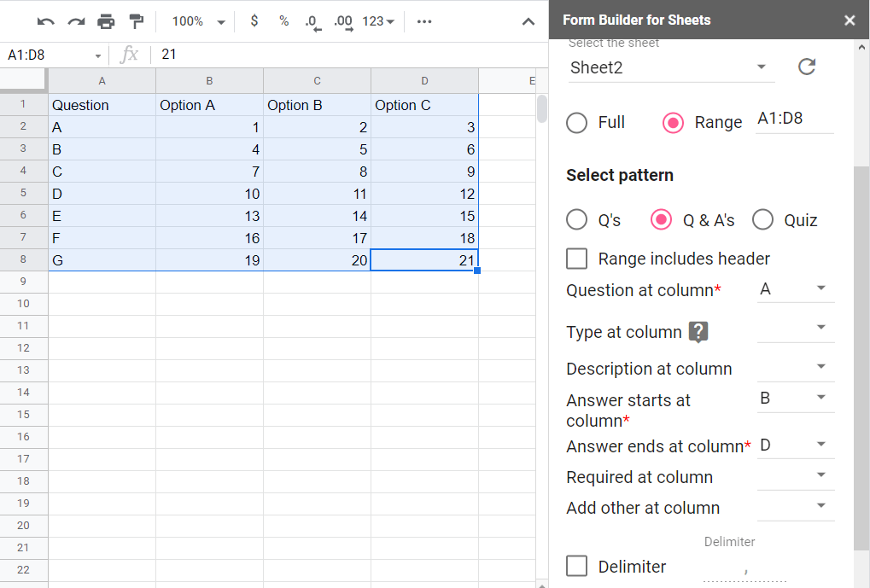Open Add other at column dropdown
The image size is (870, 588).
click(x=796, y=506)
